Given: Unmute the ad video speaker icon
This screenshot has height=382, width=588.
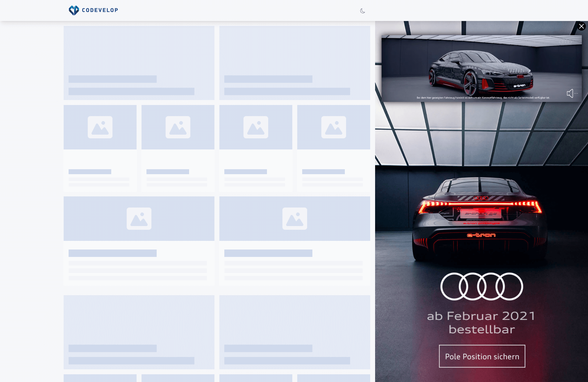Looking at the screenshot, I should [x=570, y=93].
